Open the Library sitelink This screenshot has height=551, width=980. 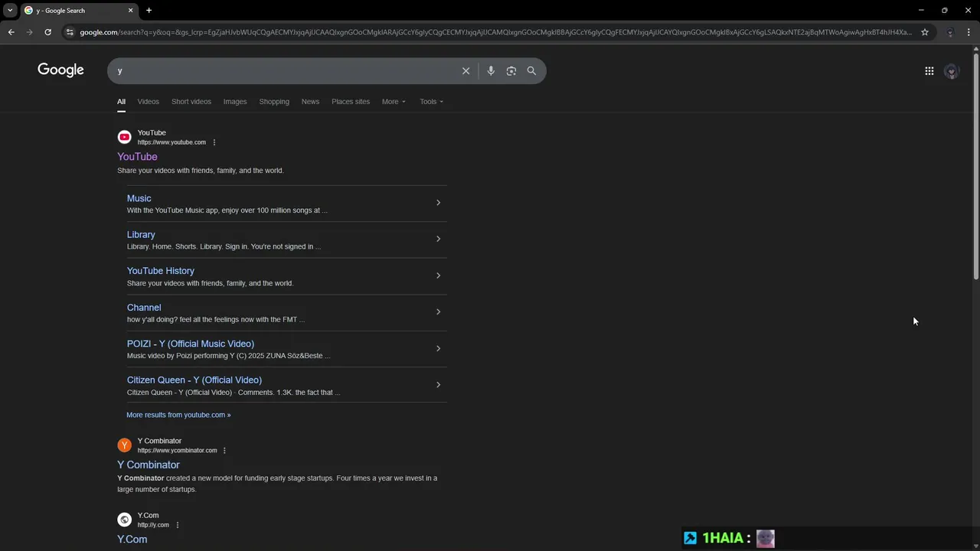pos(141,235)
